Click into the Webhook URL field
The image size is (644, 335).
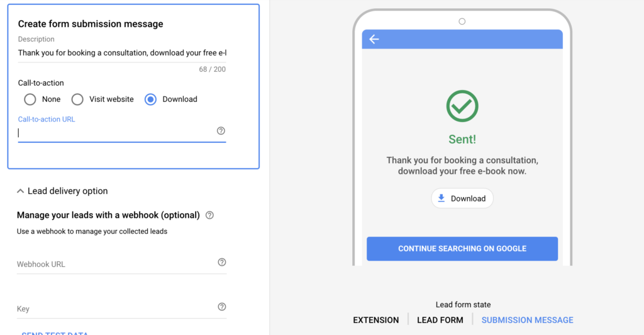[x=116, y=264]
